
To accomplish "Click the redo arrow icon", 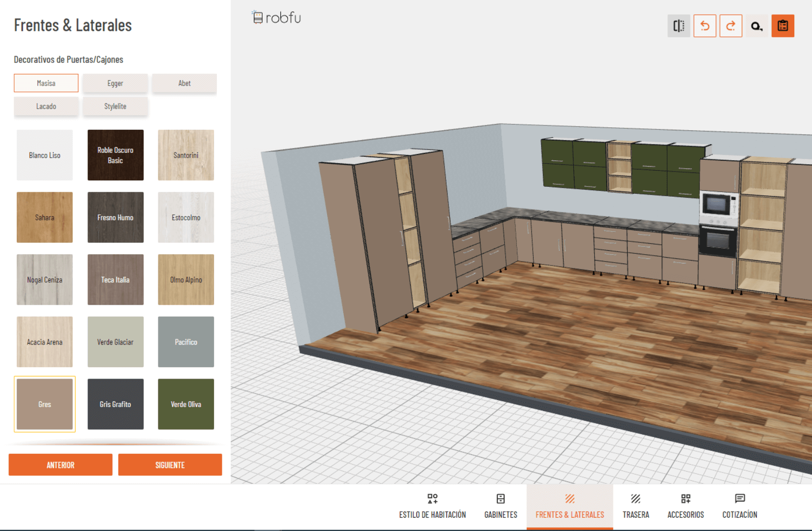I will click(730, 26).
